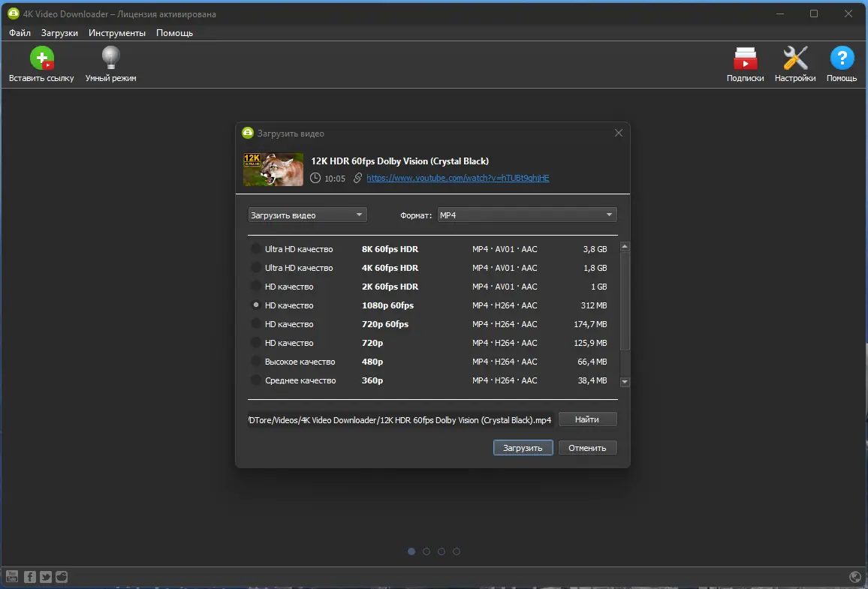Open the Файл menu
This screenshot has width=868, height=589.
20,33
